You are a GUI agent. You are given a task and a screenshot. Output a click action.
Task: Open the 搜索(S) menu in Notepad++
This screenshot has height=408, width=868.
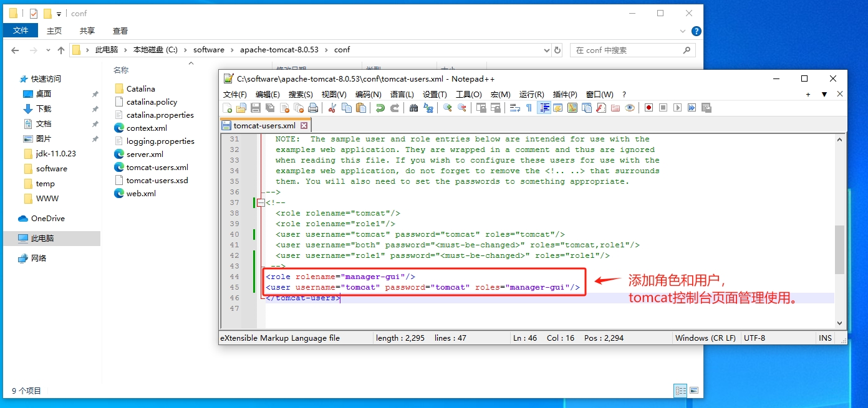point(301,94)
